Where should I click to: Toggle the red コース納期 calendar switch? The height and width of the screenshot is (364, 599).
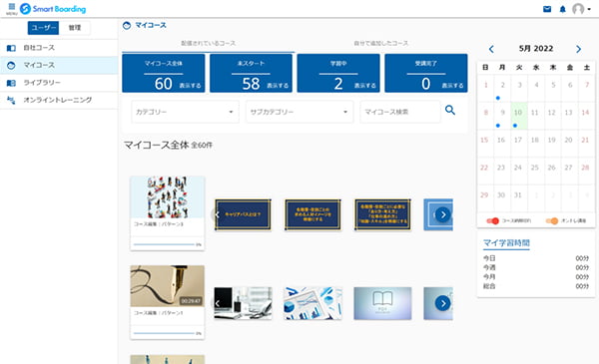coord(493,221)
